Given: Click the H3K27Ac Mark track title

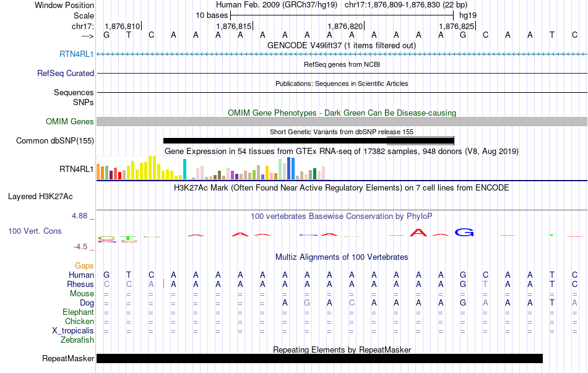Looking at the screenshot, I should pyautogui.click(x=341, y=188).
